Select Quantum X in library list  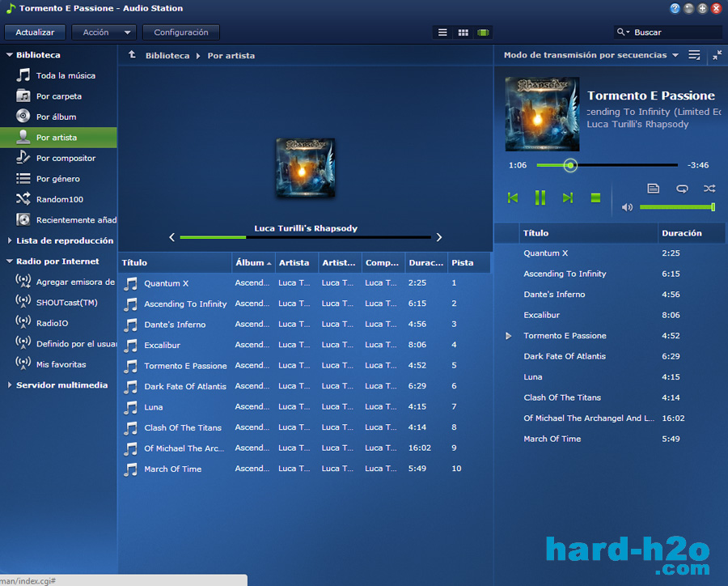[x=305, y=283]
